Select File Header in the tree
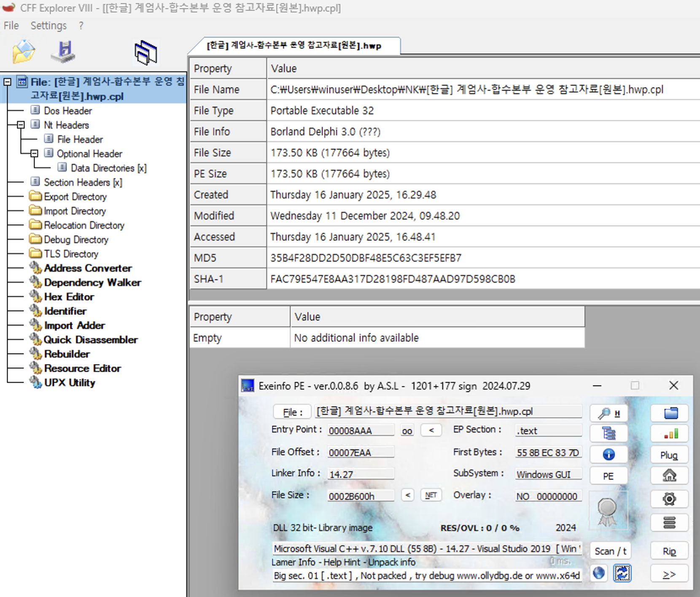Screen dimensions: 700x597 pyautogui.click(x=80, y=140)
